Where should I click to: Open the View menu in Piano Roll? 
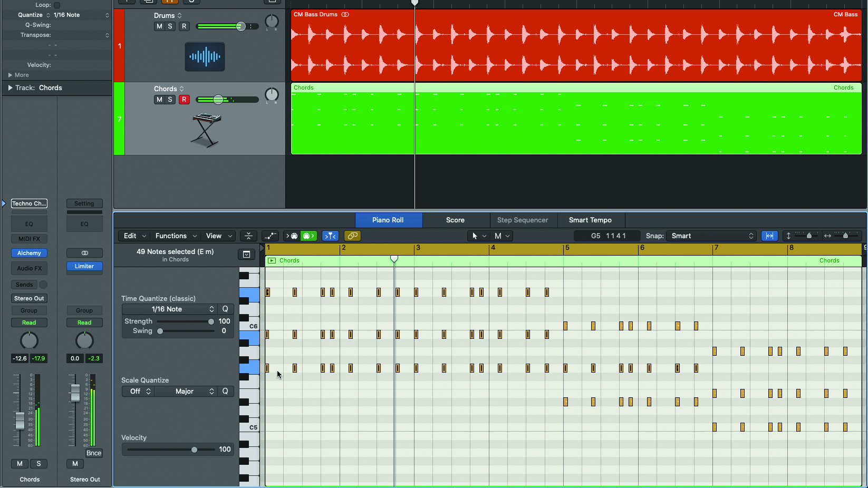pos(219,236)
